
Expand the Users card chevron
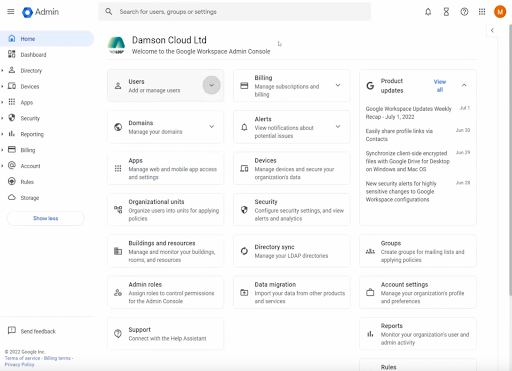click(212, 85)
